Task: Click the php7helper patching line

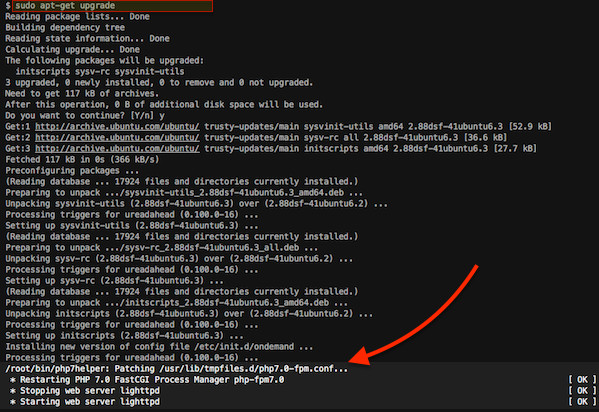Action: coord(176,369)
